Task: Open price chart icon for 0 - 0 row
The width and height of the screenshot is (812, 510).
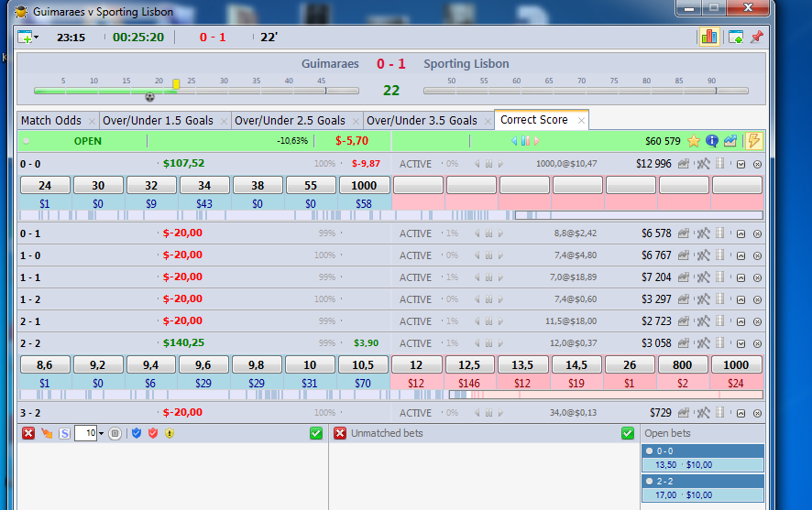Action: pos(684,164)
